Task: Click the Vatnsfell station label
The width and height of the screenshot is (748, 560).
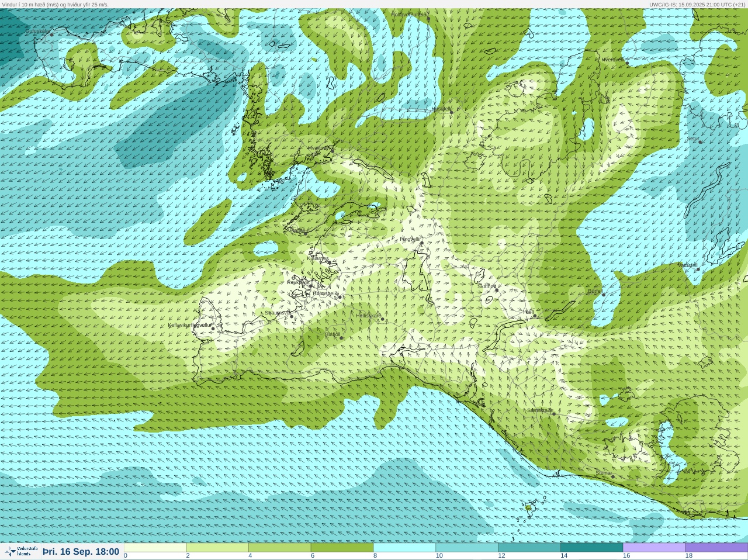Action: [687, 265]
